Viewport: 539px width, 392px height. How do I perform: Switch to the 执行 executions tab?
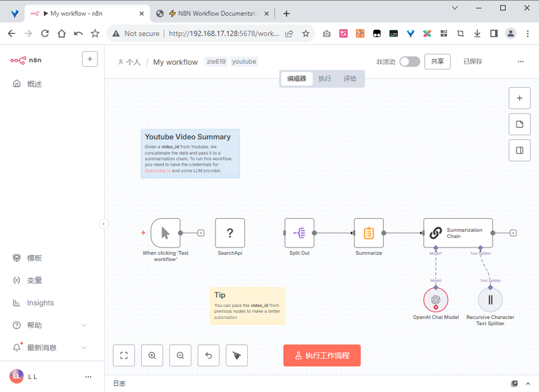click(324, 79)
